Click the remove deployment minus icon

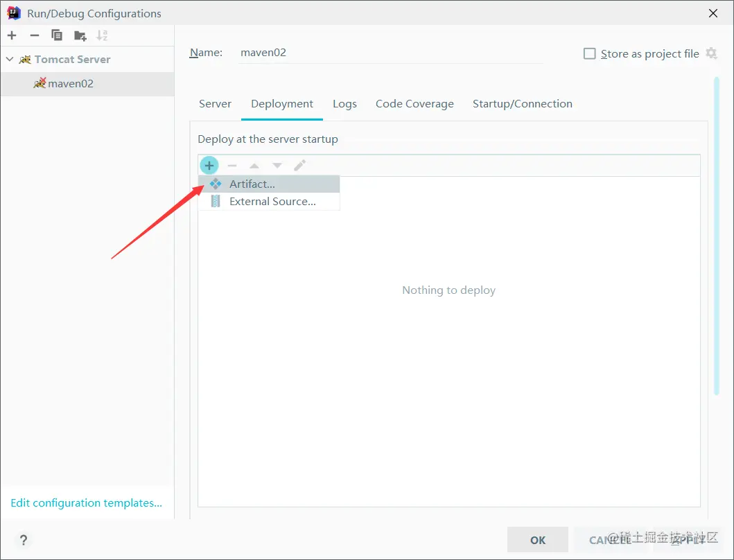(x=232, y=165)
